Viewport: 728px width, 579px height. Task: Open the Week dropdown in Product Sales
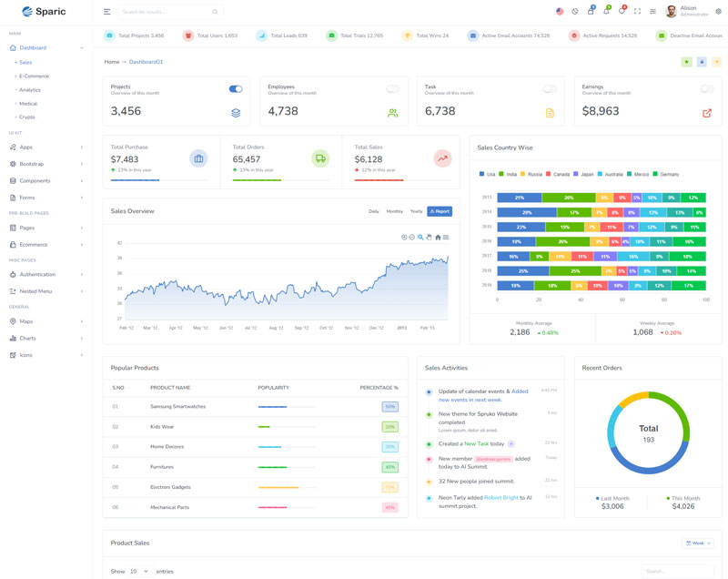[x=698, y=543]
